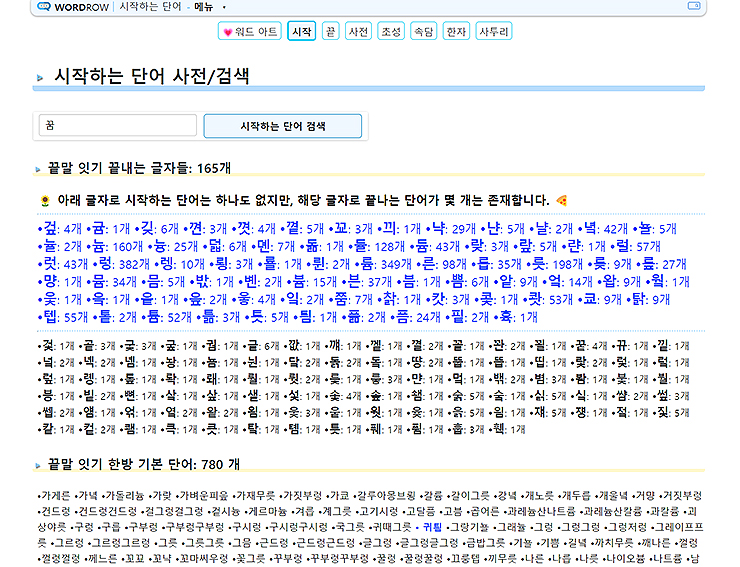This screenshot has height=567, width=740.
Task: Click the blue 튬: 52개 link
Action: pos(169,317)
